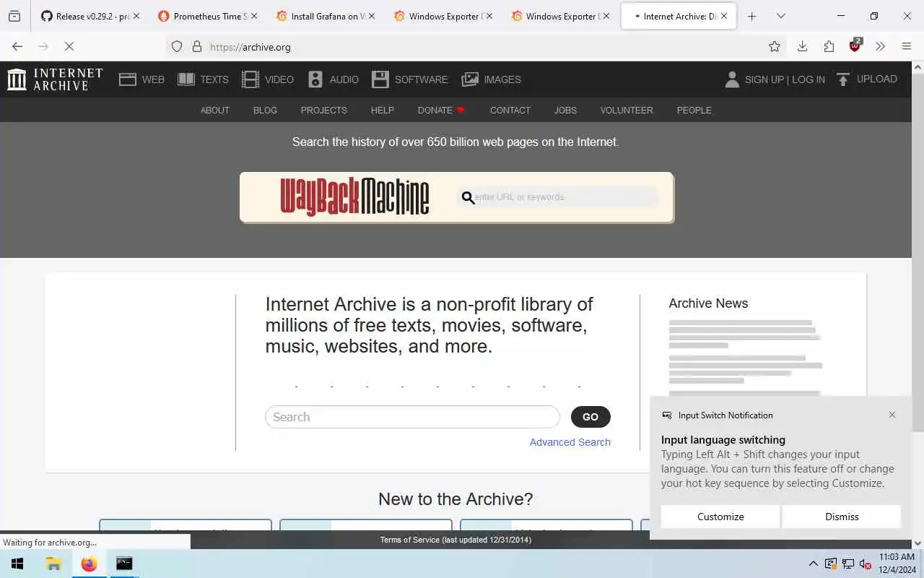This screenshot has height=578, width=924.
Task: Open Firefox View icon
Action: [14, 16]
